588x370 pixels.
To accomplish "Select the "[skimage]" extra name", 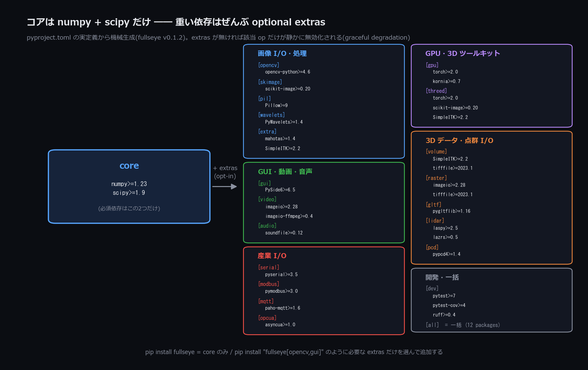I will (x=270, y=82).
